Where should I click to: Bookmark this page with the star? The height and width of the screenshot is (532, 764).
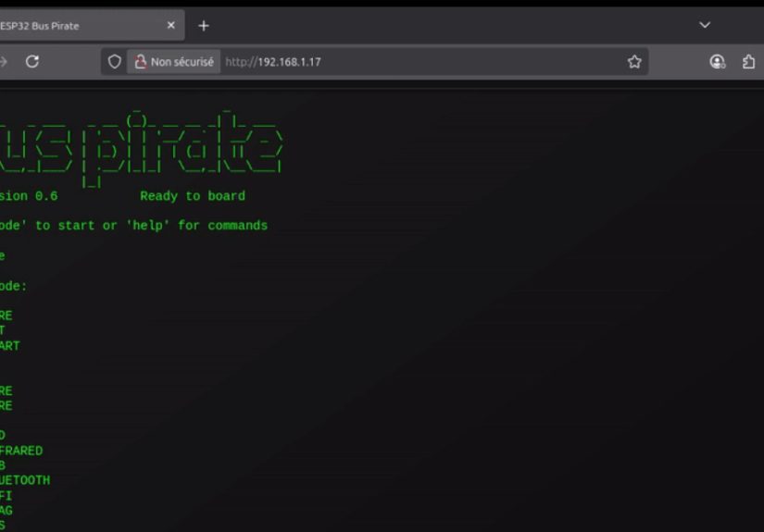(x=634, y=62)
